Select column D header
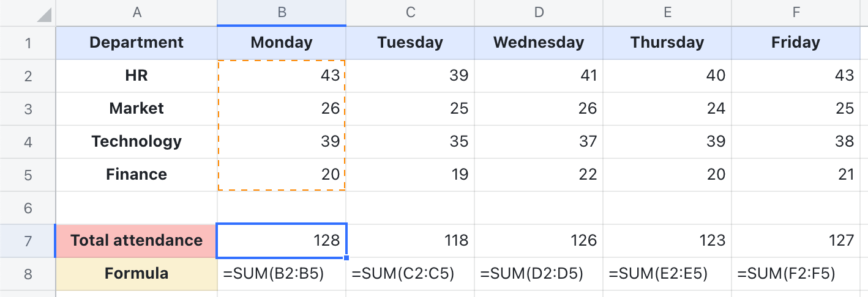The height and width of the screenshot is (297, 868). [539, 13]
